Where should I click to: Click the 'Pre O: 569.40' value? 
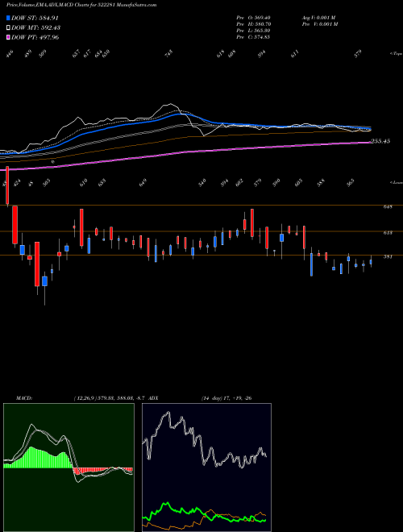[x=253, y=18]
